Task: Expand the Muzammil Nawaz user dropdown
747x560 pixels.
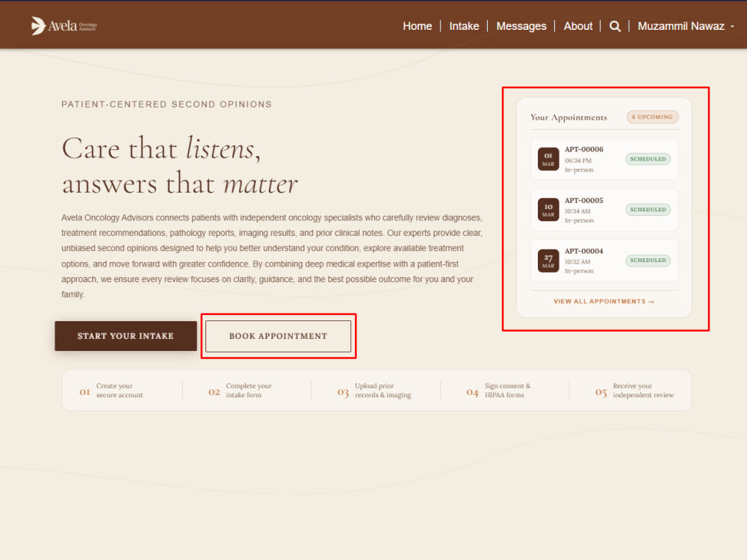Action: click(686, 26)
